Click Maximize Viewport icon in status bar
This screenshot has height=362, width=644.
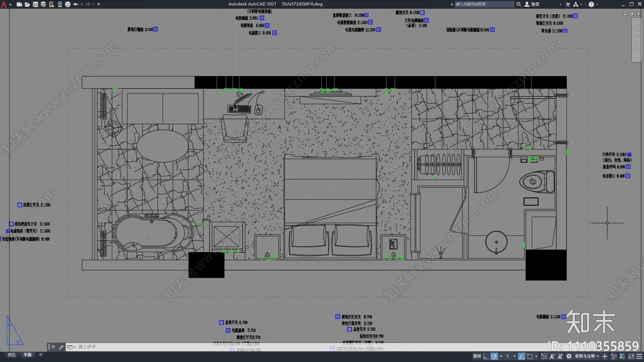(x=544, y=356)
